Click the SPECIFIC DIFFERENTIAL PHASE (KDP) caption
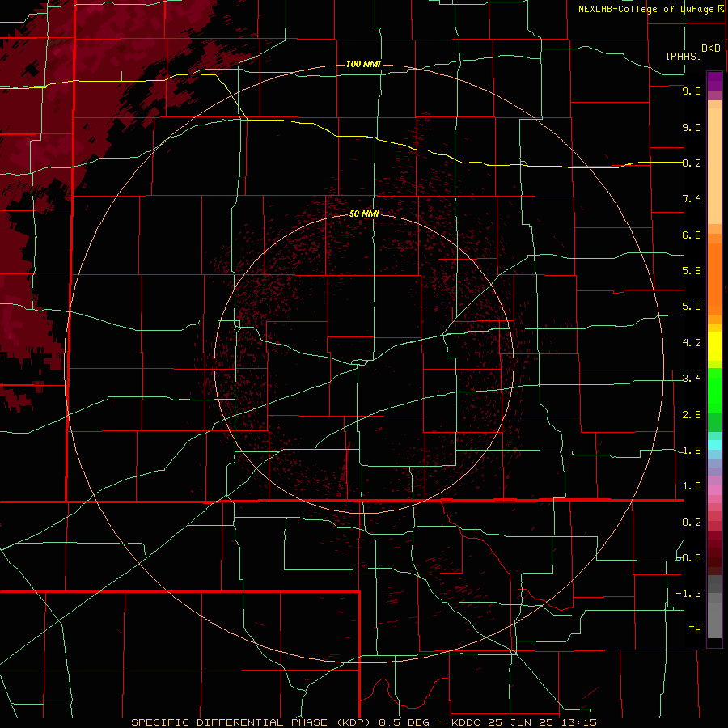 (252, 722)
